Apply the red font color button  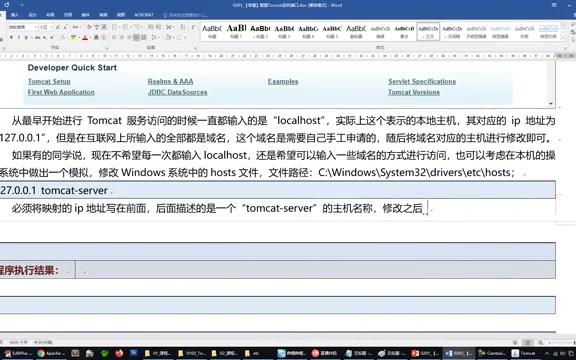coord(85,37)
